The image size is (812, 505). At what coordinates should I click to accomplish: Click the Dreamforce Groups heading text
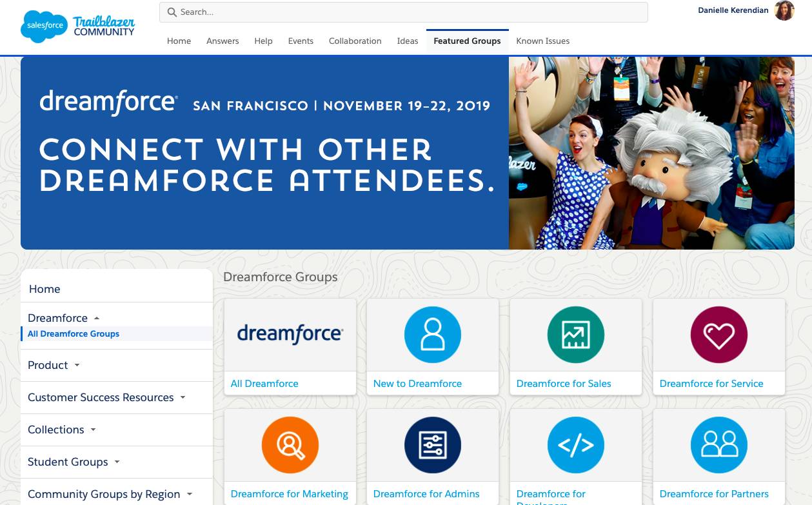click(281, 277)
